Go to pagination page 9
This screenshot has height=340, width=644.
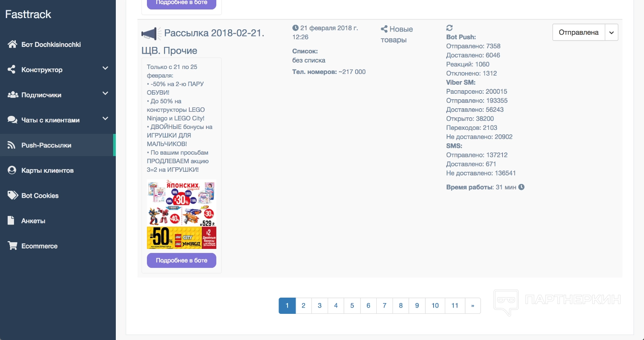[417, 306]
